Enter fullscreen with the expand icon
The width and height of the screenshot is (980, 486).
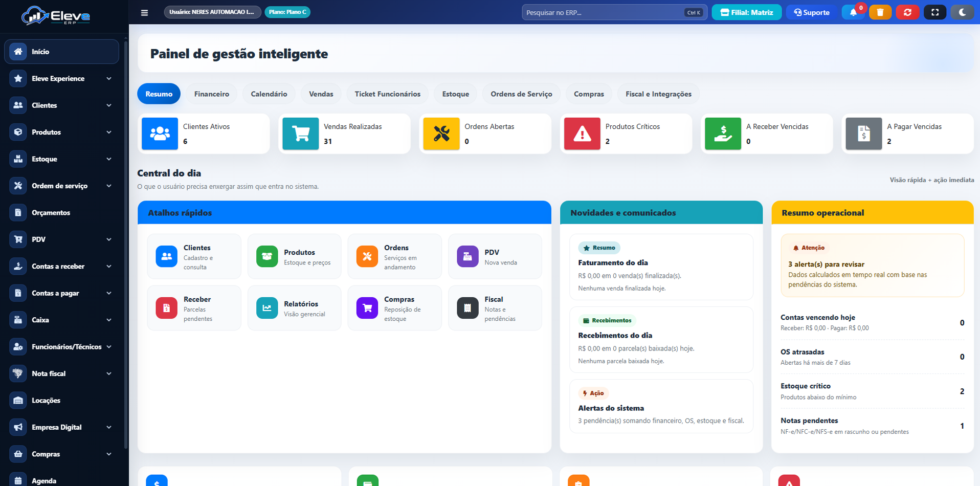coord(935,12)
